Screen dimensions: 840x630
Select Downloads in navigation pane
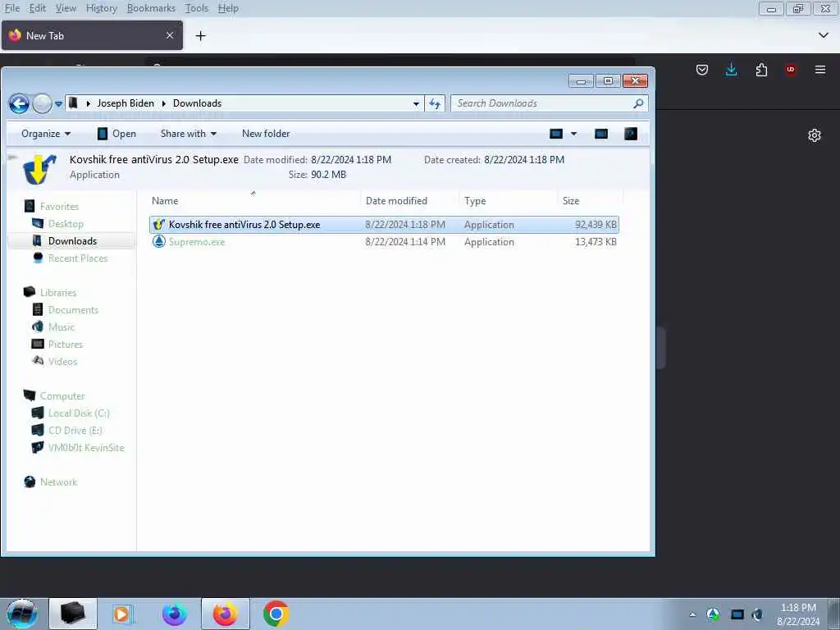click(72, 241)
